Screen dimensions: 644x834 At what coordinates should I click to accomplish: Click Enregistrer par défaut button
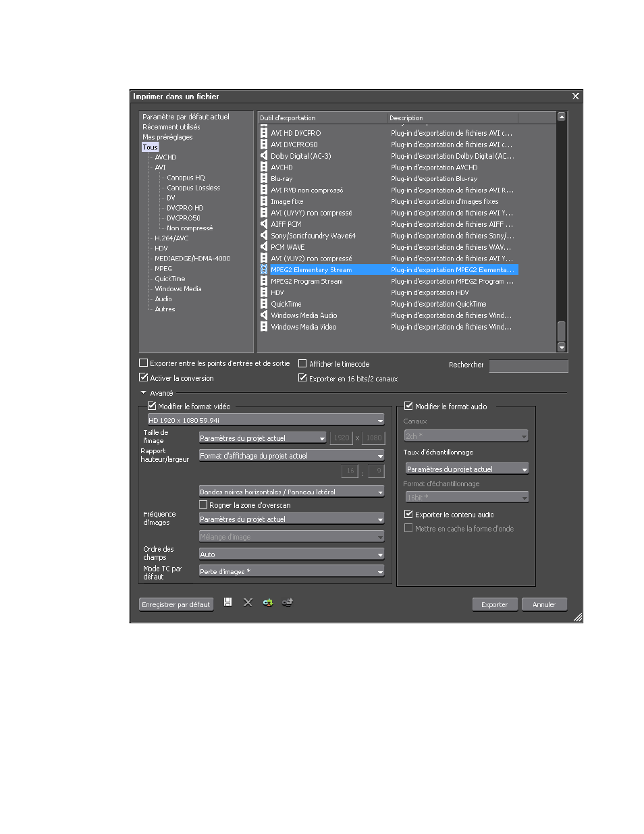pos(176,604)
